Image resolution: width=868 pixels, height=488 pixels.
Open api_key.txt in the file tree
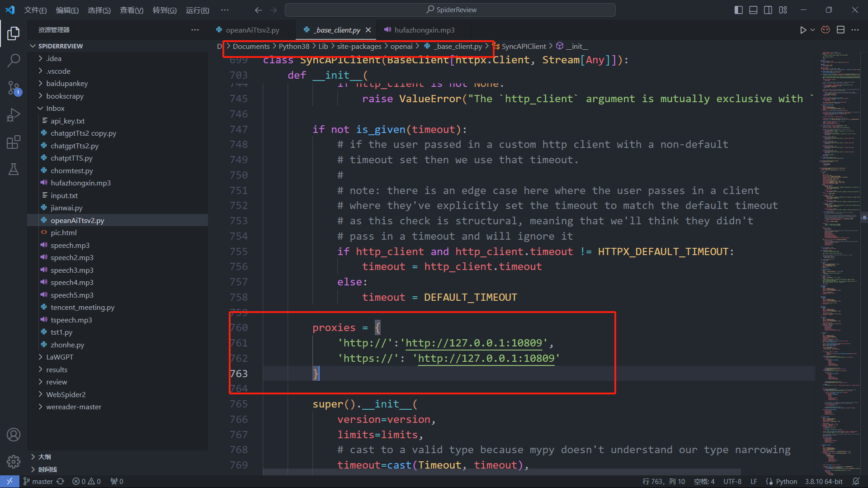coord(118,121)
